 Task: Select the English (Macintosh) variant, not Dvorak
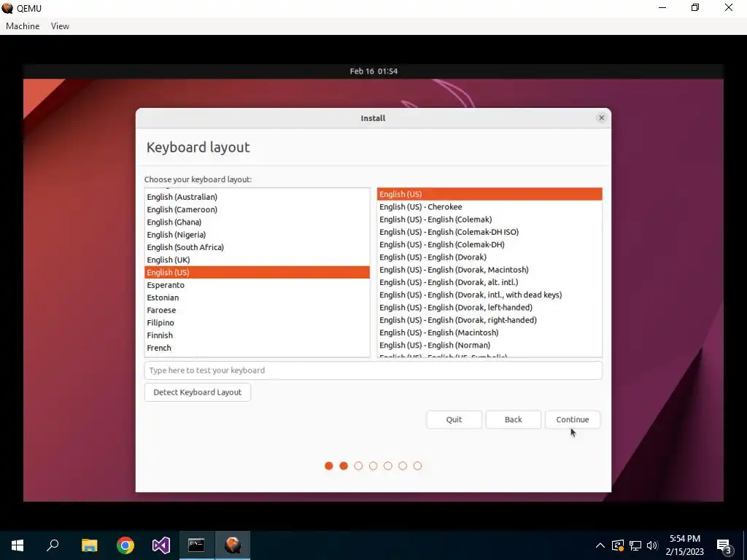pyautogui.click(x=489, y=332)
